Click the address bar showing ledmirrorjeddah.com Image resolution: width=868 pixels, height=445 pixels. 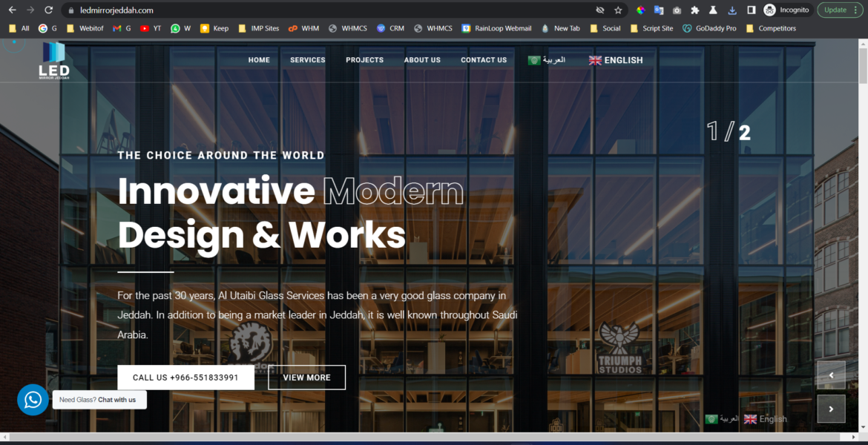(297, 10)
